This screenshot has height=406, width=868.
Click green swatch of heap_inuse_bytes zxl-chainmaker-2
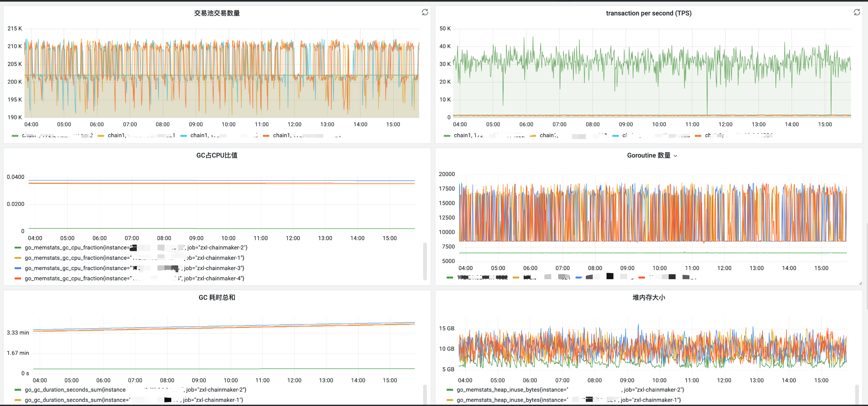(x=450, y=390)
